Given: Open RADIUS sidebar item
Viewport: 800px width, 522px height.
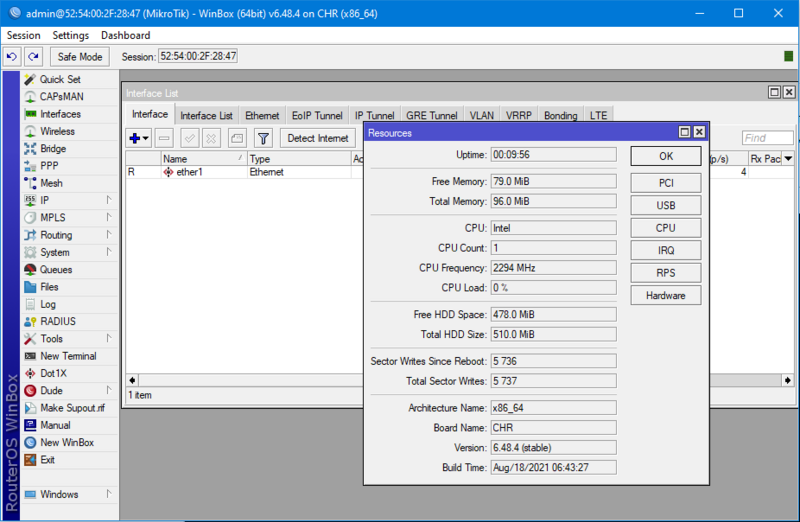Looking at the screenshot, I should coord(58,321).
